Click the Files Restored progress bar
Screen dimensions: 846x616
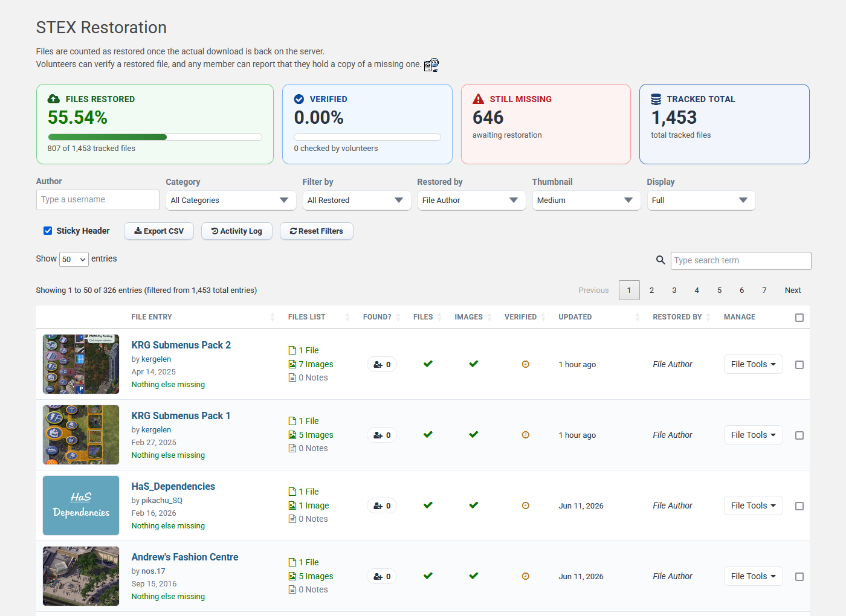point(155,137)
